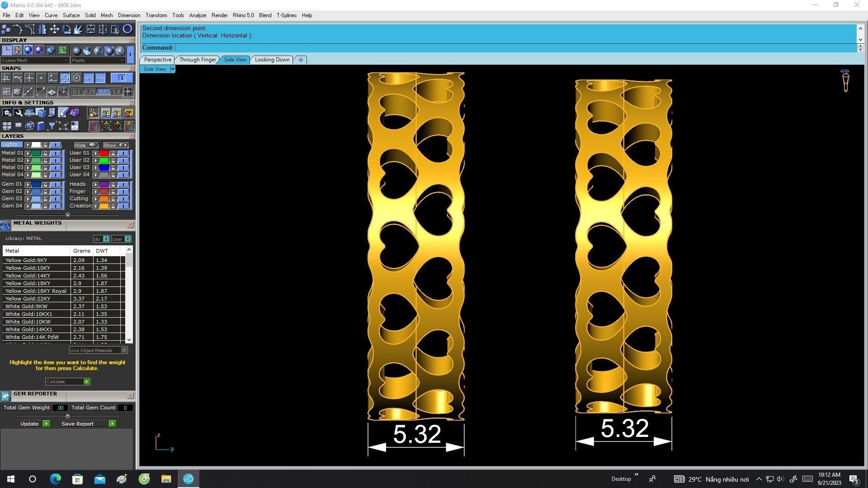
Task: Toggle the lock on Gem 01 layer
Action: 45,184
